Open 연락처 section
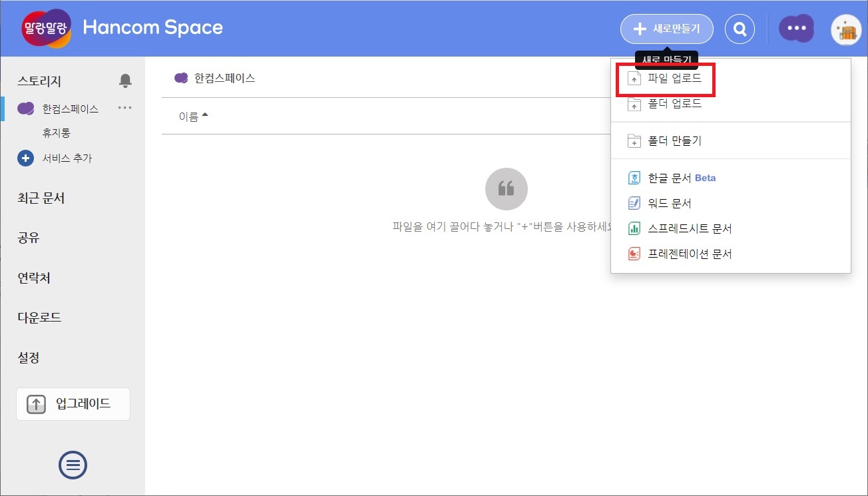The height and width of the screenshot is (496, 868). (34, 278)
